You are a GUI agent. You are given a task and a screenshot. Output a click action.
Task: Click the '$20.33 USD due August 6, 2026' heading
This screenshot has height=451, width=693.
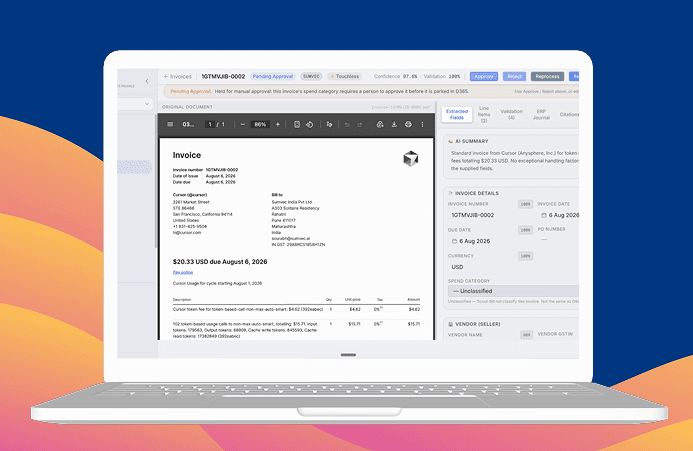click(220, 262)
